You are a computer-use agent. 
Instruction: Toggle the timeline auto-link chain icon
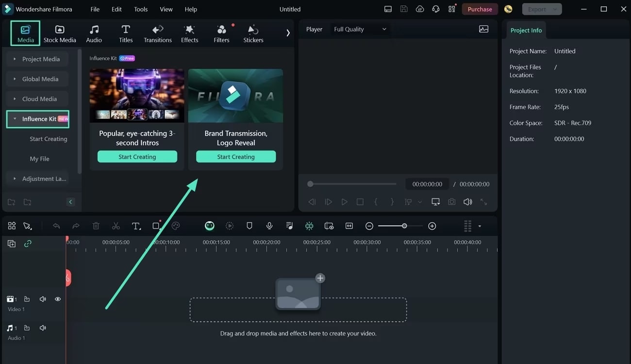point(28,244)
